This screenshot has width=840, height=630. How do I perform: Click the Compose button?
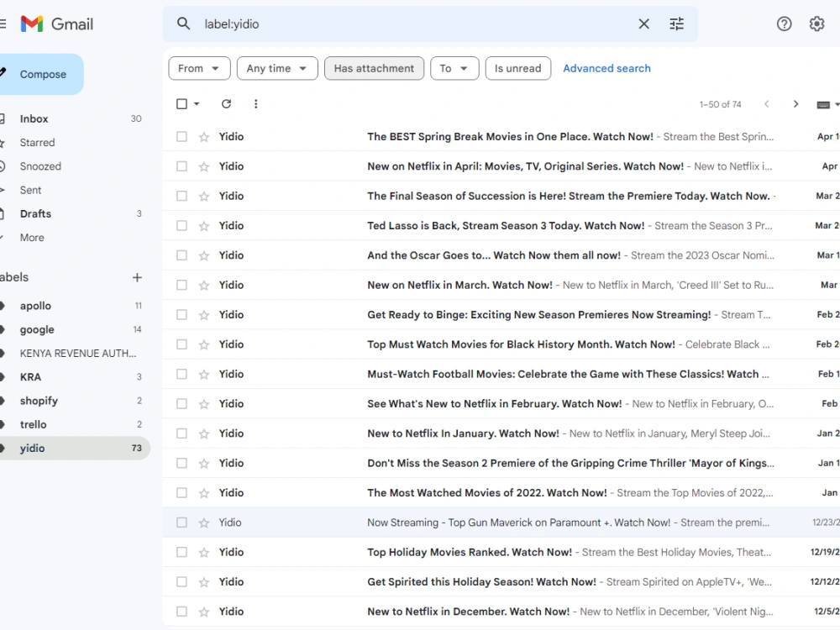42,75
